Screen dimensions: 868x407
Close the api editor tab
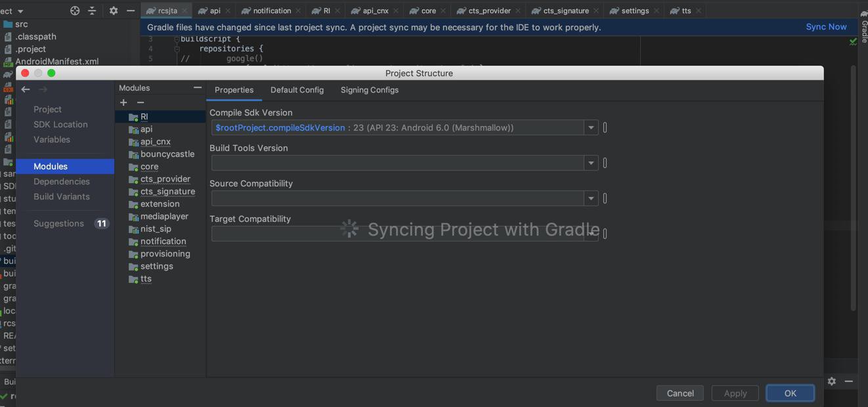[228, 11]
